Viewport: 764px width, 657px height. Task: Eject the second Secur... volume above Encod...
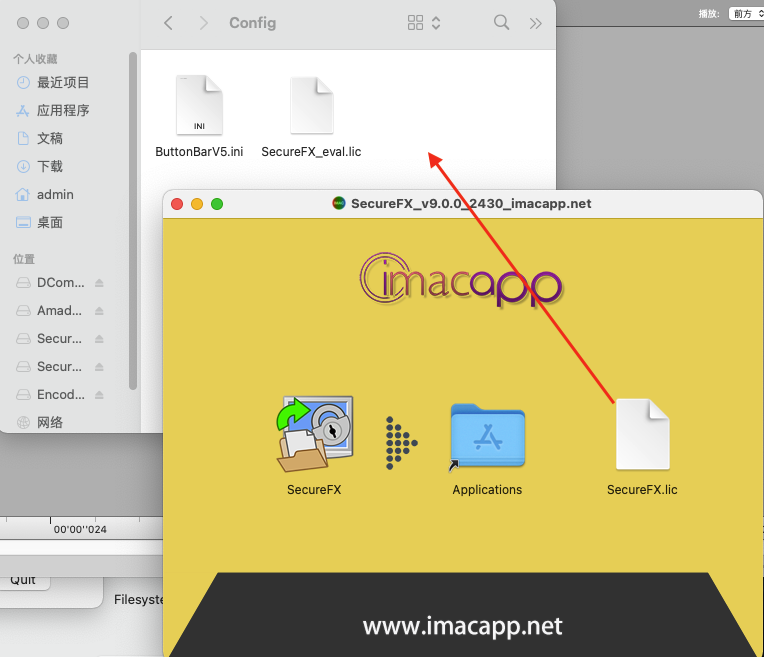(99, 367)
